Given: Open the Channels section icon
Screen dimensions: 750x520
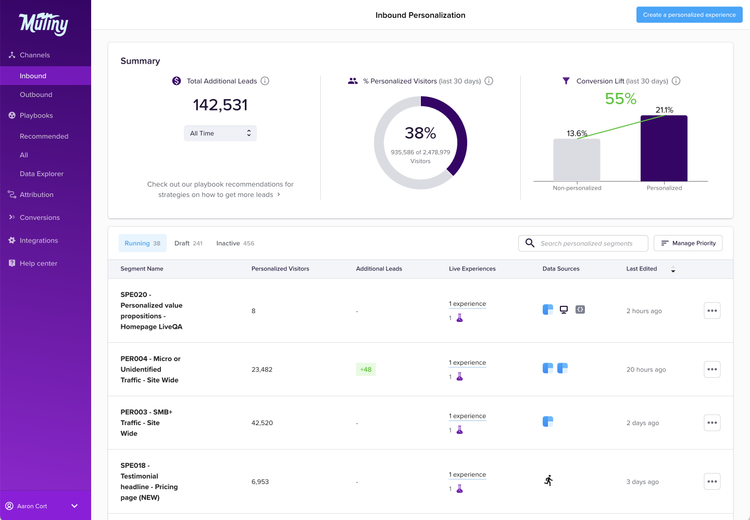Looking at the screenshot, I should 12,55.
